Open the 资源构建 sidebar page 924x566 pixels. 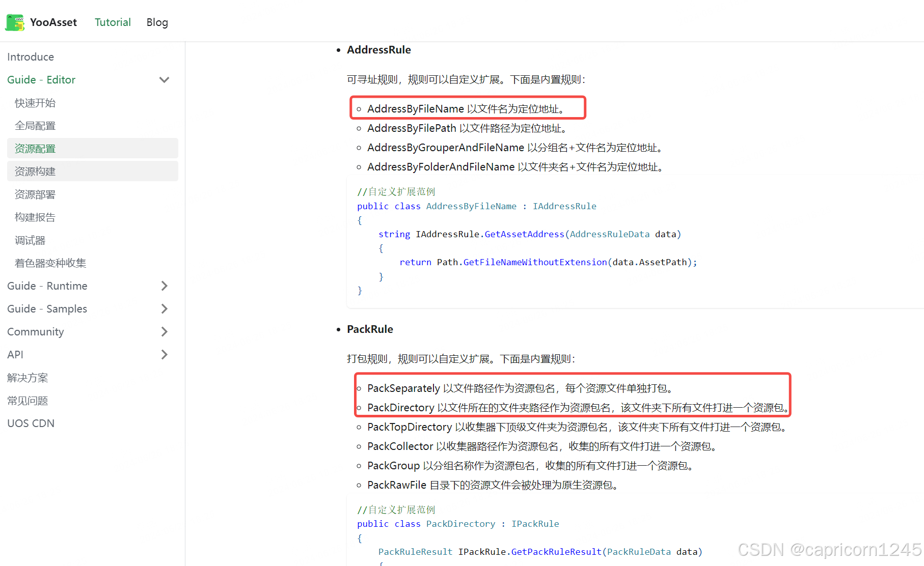click(x=93, y=172)
